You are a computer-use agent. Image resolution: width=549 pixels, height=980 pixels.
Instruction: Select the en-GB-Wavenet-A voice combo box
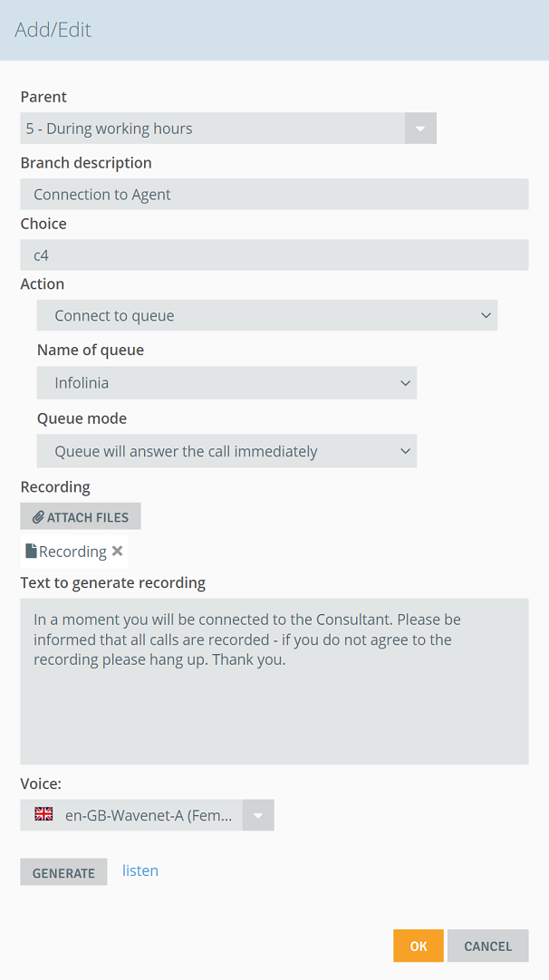[x=148, y=815]
